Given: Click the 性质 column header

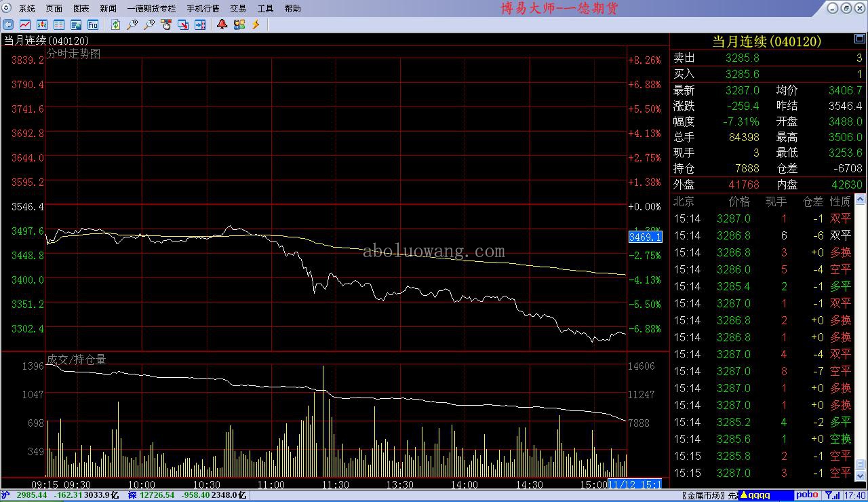Looking at the screenshot, I should click(x=840, y=201).
